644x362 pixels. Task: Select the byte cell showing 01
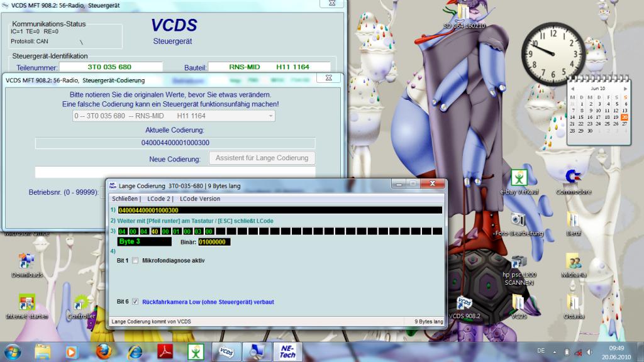[177, 231]
